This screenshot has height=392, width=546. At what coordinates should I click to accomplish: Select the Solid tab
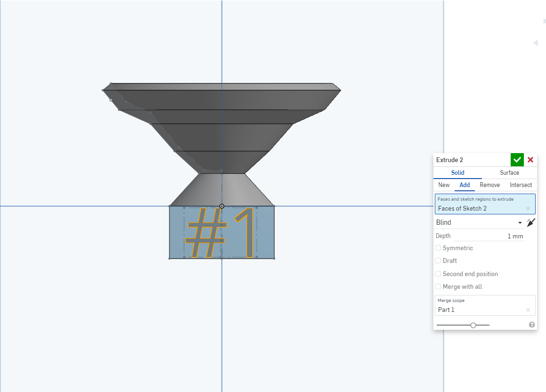pyautogui.click(x=457, y=173)
